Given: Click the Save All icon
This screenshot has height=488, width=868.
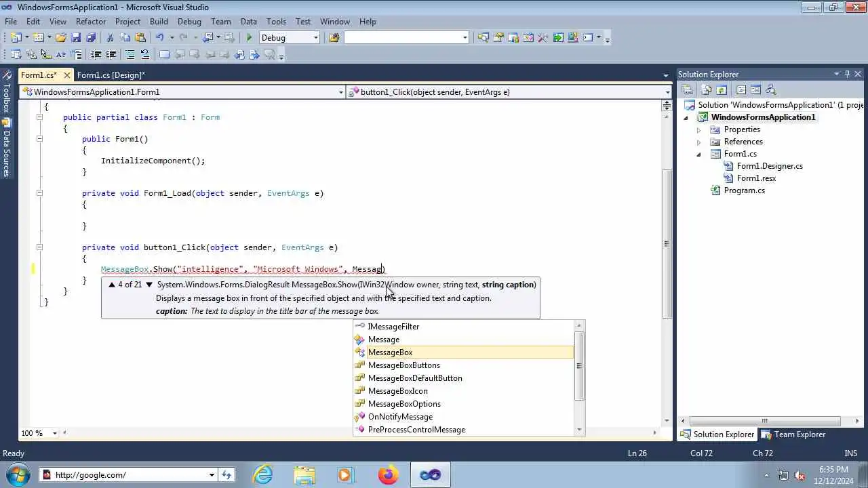Looking at the screenshot, I should click(91, 38).
